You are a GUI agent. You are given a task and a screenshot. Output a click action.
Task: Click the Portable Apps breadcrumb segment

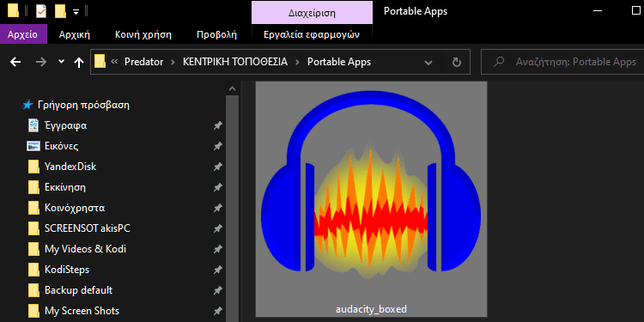tap(339, 62)
